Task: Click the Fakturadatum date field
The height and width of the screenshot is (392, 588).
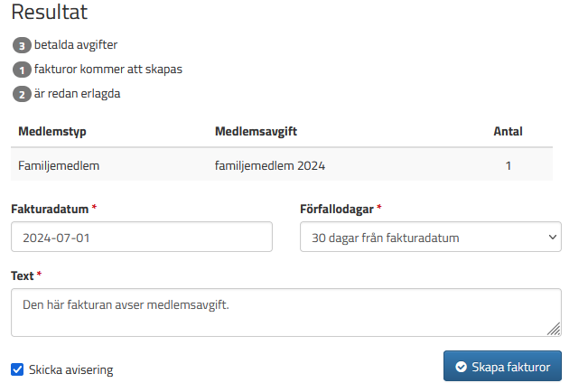Action: point(142,237)
